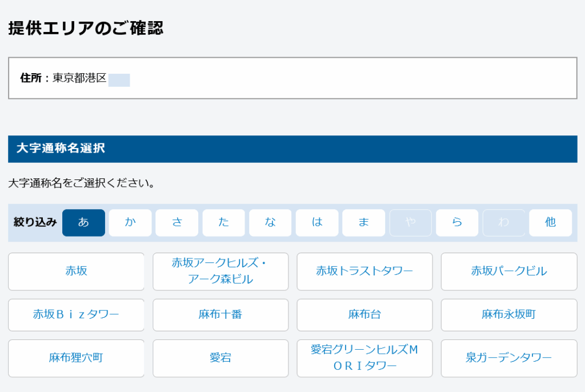The width and height of the screenshot is (585, 392).
Task: Select the あ filter tab
Action: [83, 222]
